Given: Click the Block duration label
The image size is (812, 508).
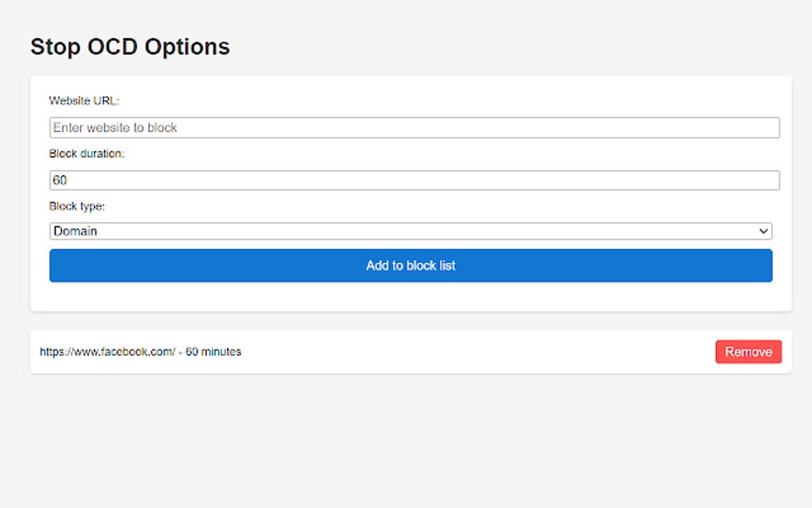Looking at the screenshot, I should [x=86, y=153].
